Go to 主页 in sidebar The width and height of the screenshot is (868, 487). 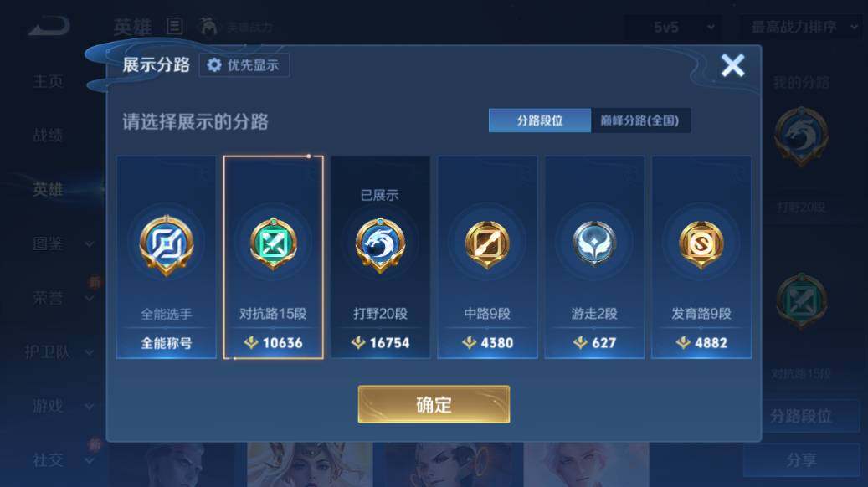pyautogui.click(x=49, y=81)
